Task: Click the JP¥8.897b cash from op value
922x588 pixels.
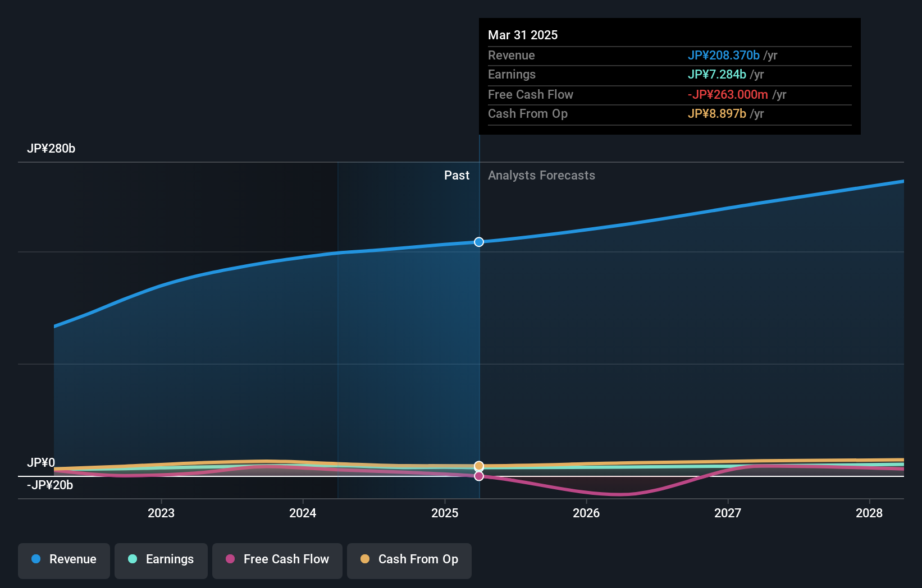Action: click(x=717, y=114)
